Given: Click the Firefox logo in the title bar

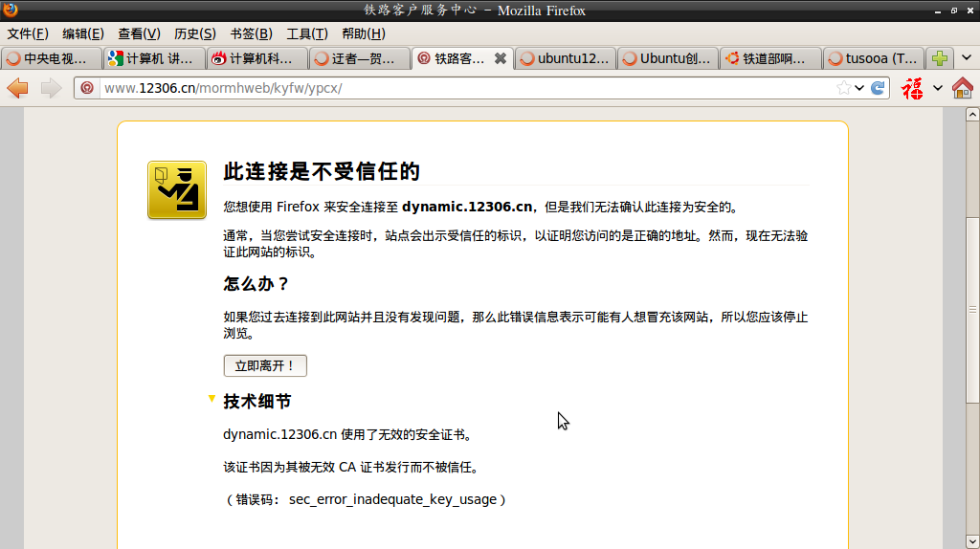Looking at the screenshot, I should coord(11,10).
